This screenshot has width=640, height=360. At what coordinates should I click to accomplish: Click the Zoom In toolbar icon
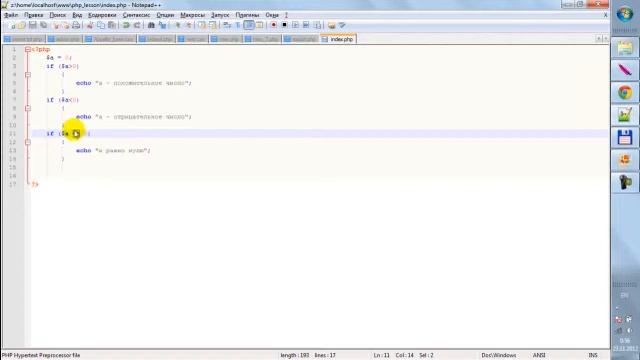[178, 25]
